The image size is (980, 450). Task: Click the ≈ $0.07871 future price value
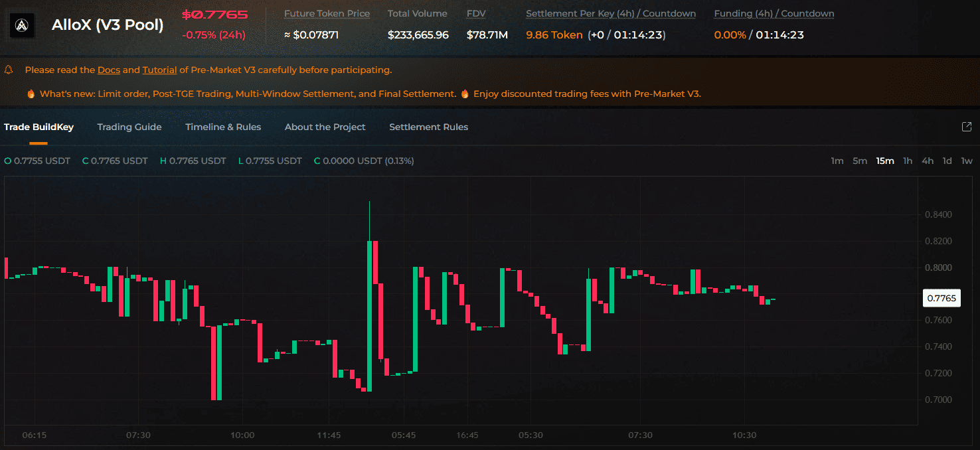click(x=311, y=35)
